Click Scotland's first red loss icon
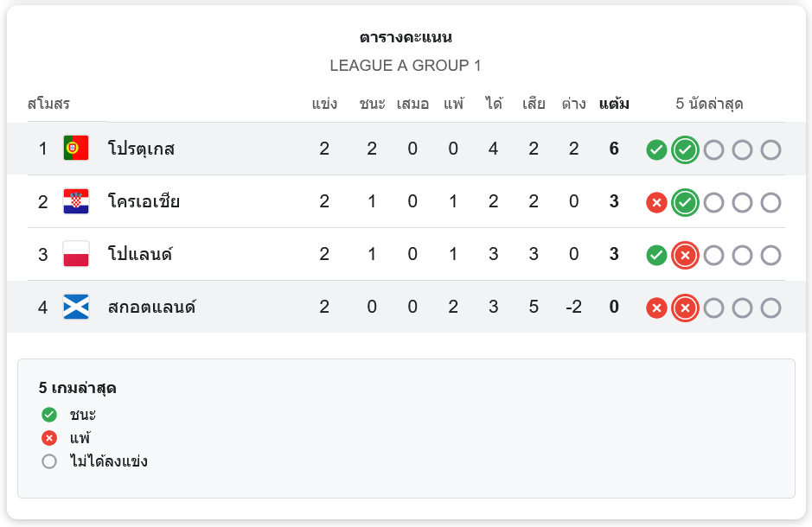This screenshot has height=527, width=812. [x=656, y=308]
